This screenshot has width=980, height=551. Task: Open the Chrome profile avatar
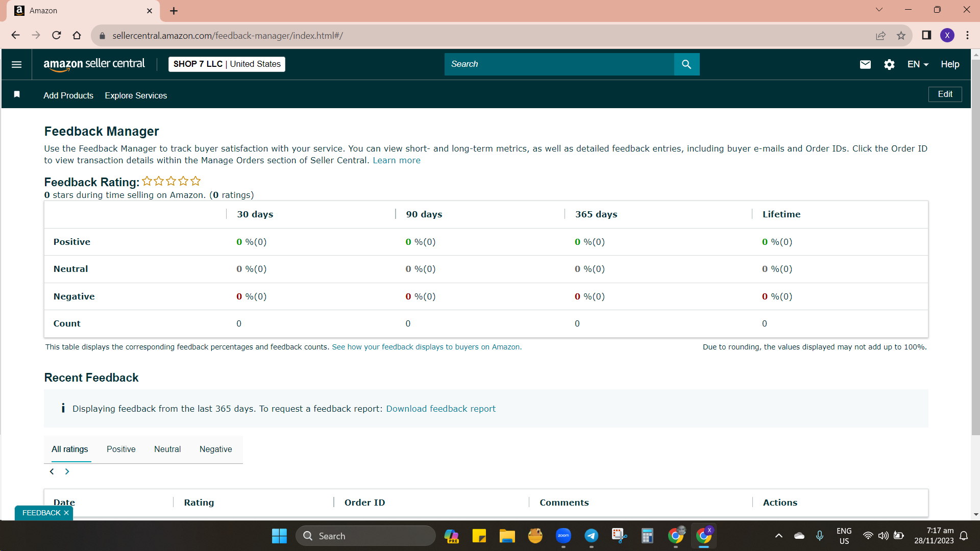[x=947, y=35]
